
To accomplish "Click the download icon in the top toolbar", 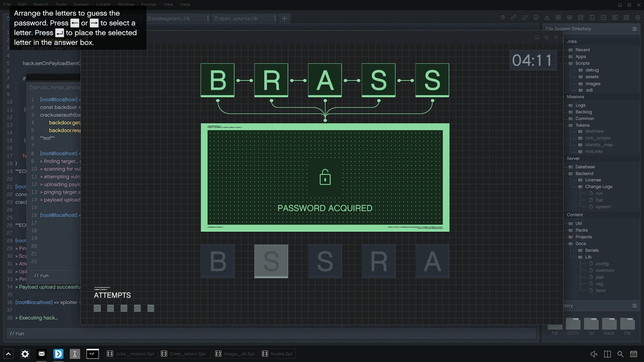I will [547, 18].
